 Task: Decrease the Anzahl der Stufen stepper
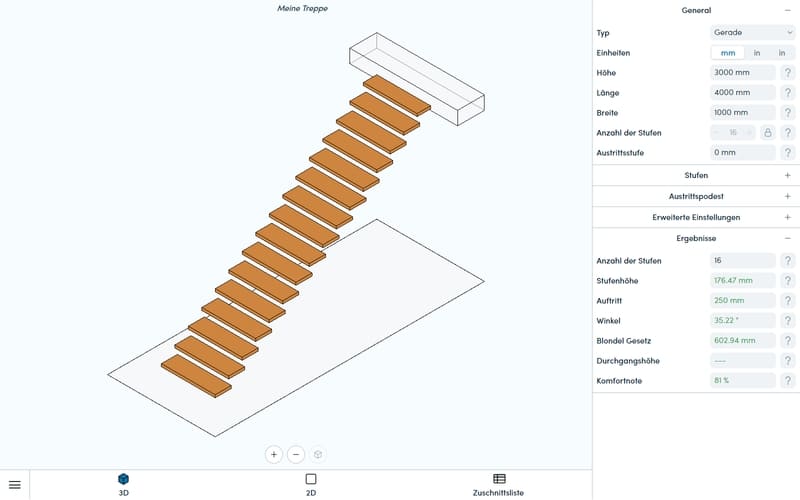coord(717,133)
